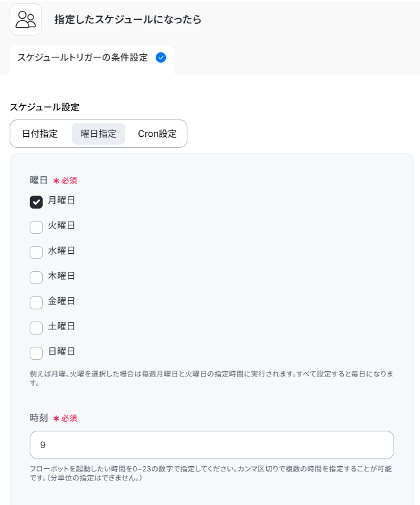The image size is (420, 505).
Task: Click the people icon beside the trigger title
Action: (26, 19)
